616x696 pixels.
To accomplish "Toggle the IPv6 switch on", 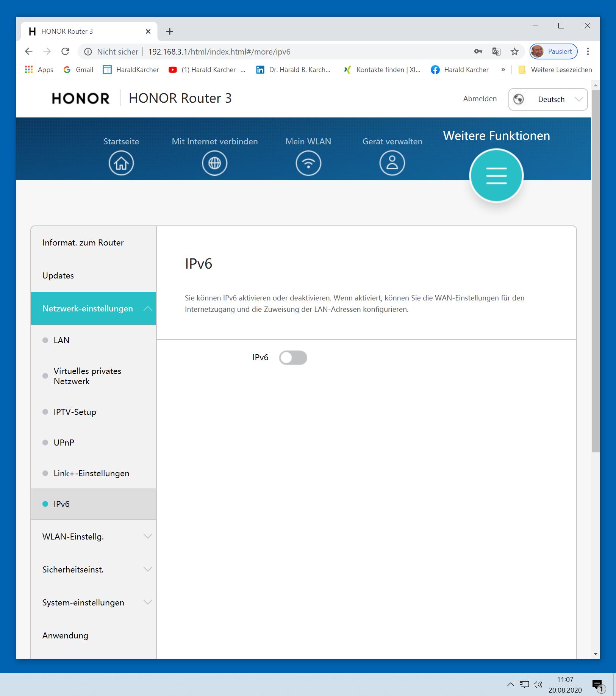I will [x=293, y=358].
